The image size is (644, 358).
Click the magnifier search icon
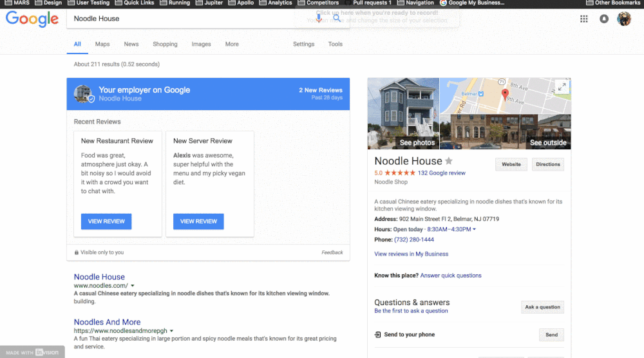coord(337,18)
